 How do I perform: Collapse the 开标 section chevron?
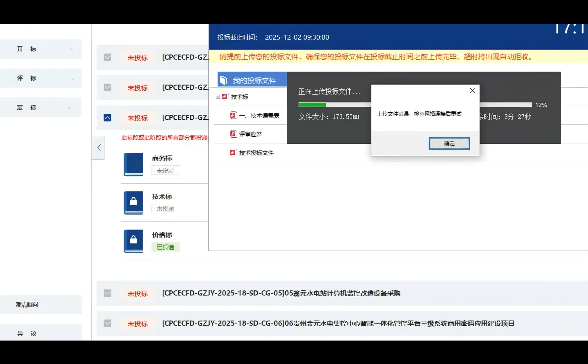pos(70,49)
